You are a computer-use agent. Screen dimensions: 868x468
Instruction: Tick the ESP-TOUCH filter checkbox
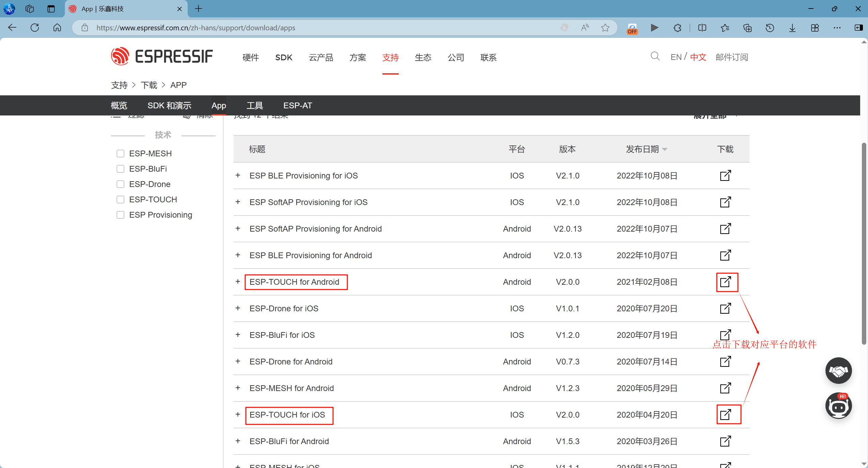(120, 200)
